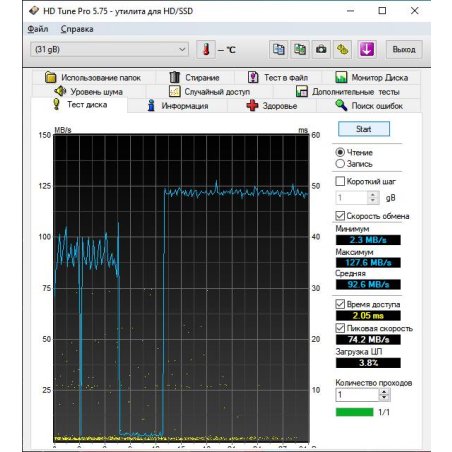This screenshot has width=452, height=452.
Task: Select the Тест диска tab
Action: [80, 105]
